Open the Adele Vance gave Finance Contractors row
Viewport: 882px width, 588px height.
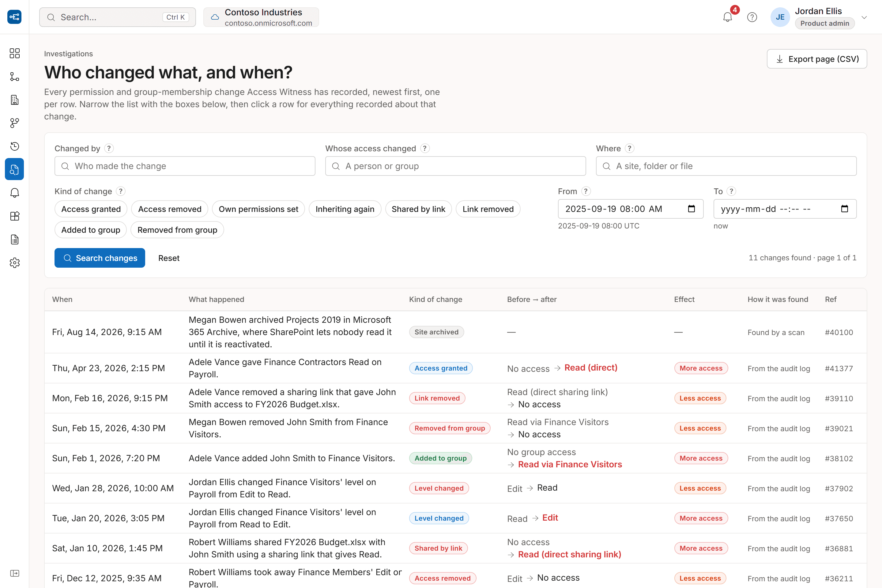pos(456,368)
